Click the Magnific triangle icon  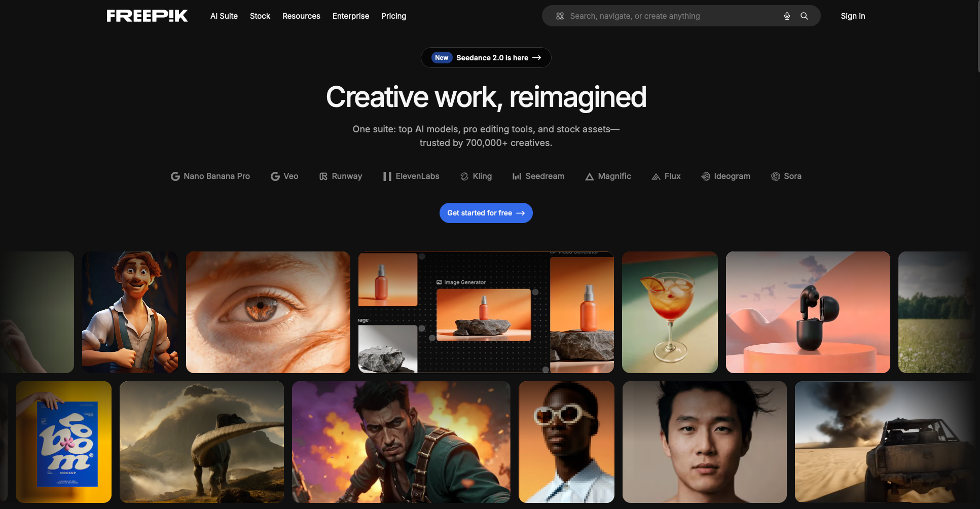pyautogui.click(x=590, y=176)
